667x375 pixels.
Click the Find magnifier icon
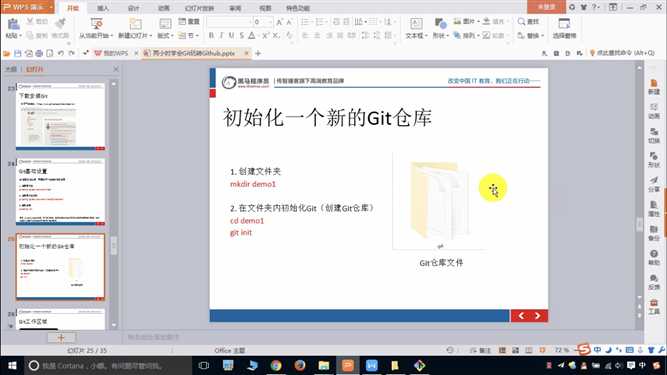coord(522,21)
